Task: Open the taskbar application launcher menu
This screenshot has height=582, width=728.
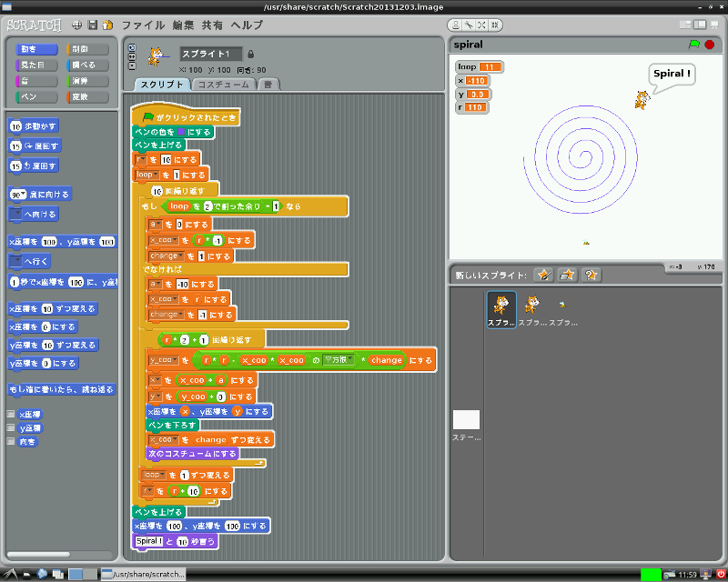Action: coord(10,574)
